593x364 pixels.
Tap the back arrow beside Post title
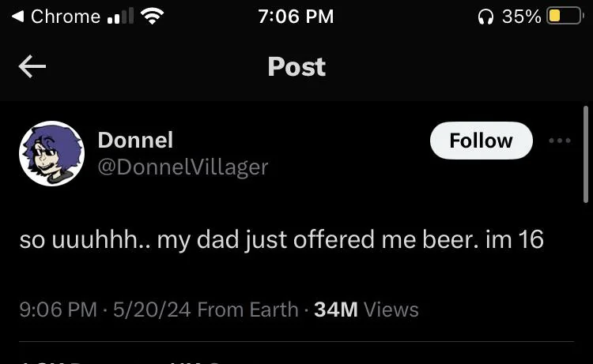(32, 66)
